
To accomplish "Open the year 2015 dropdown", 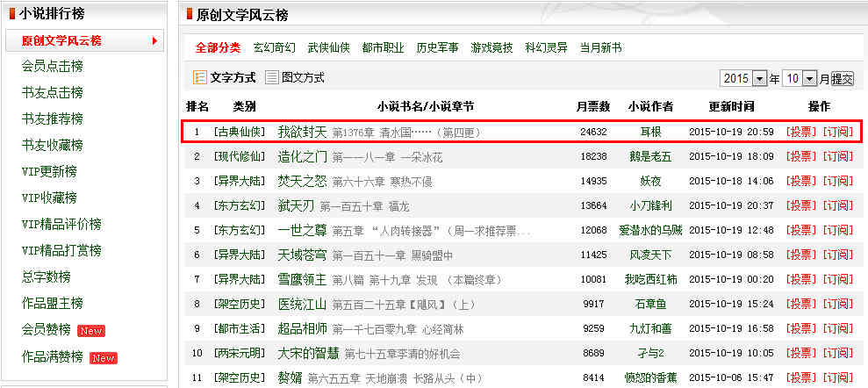I will point(742,79).
